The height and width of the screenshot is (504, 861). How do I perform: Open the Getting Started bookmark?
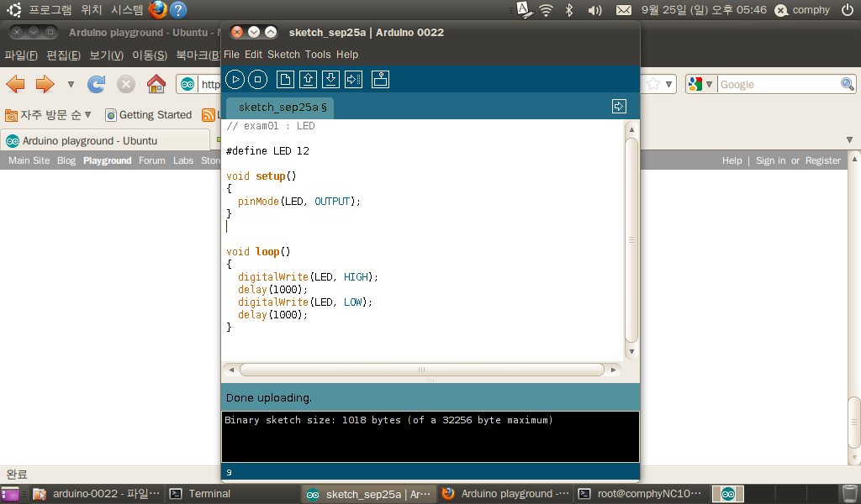pos(148,114)
